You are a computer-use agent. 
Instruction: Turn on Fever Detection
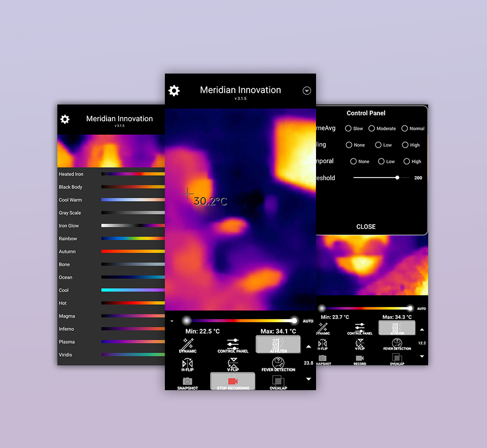(x=277, y=365)
